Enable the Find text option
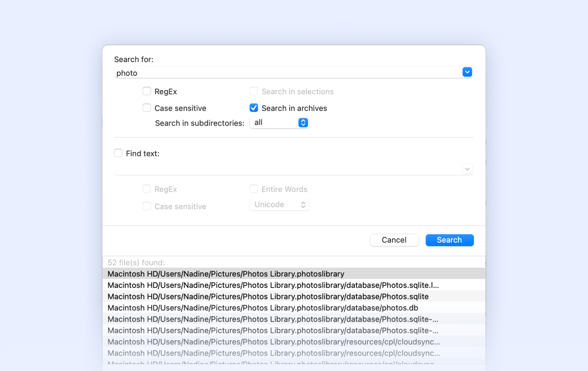This screenshot has height=371, width=588. click(118, 153)
